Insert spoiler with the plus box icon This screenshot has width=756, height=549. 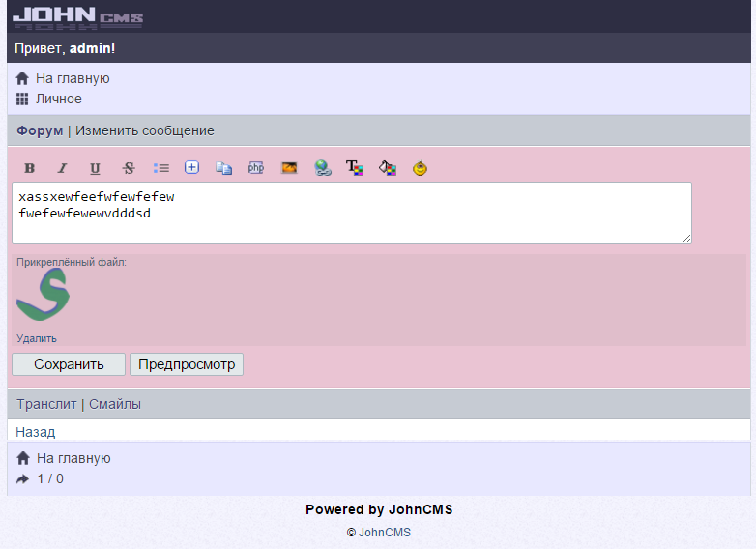(191, 168)
